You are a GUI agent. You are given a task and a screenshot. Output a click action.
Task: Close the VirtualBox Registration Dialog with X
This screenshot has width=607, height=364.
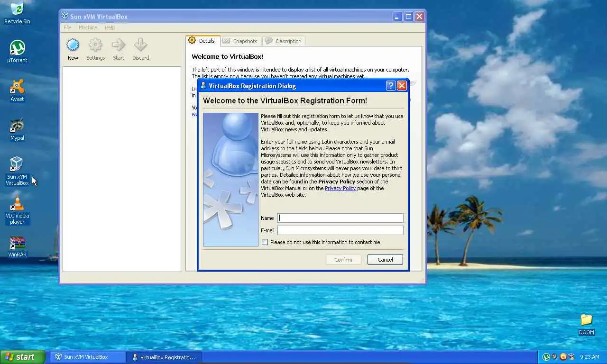point(402,85)
